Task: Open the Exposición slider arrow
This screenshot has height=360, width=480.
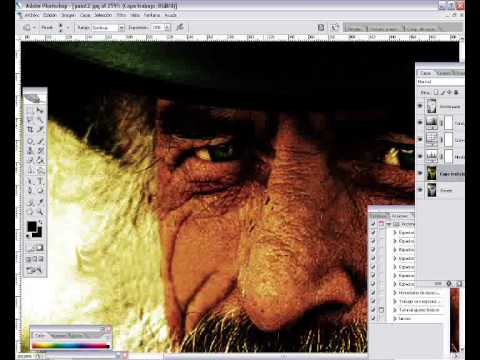Action: (x=167, y=28)
